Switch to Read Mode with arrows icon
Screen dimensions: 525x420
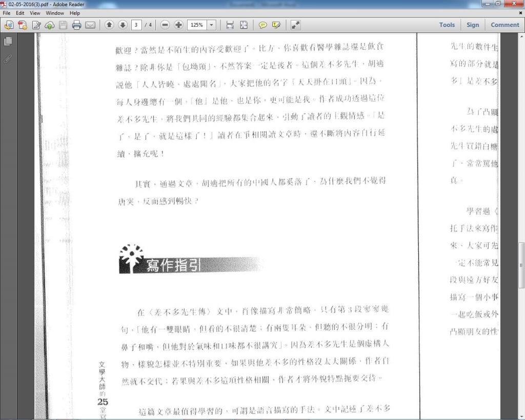(295, 25)
